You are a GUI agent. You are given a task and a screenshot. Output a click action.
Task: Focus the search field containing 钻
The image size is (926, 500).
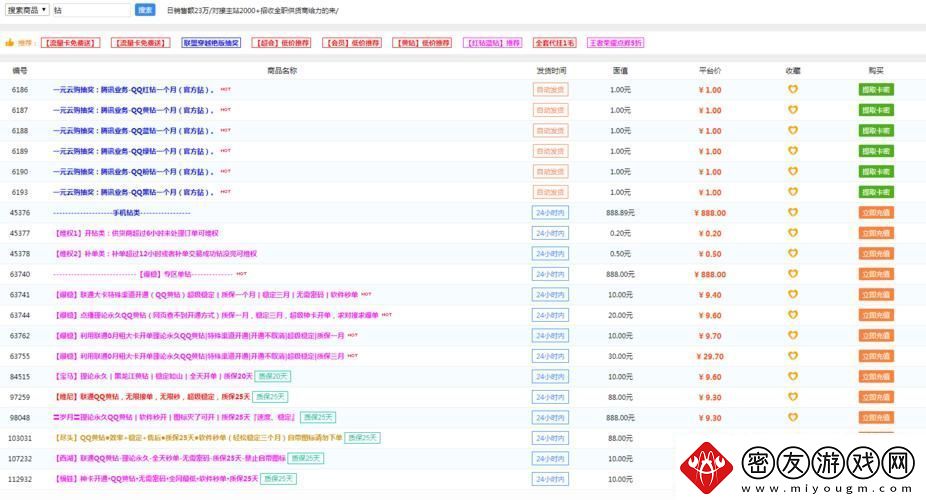coord(91,10)
